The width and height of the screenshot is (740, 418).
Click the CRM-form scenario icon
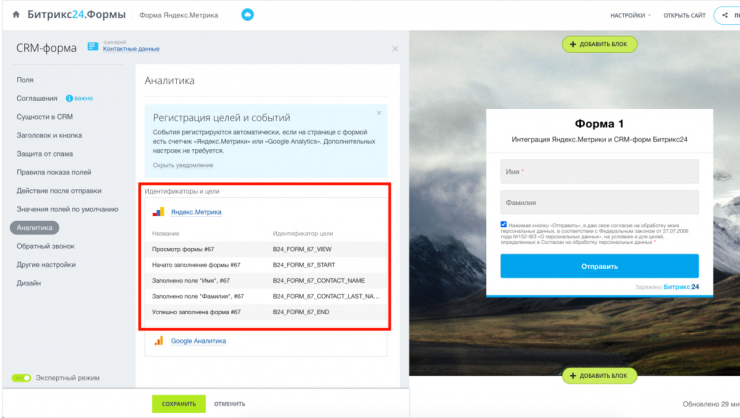tap(93, 46)
